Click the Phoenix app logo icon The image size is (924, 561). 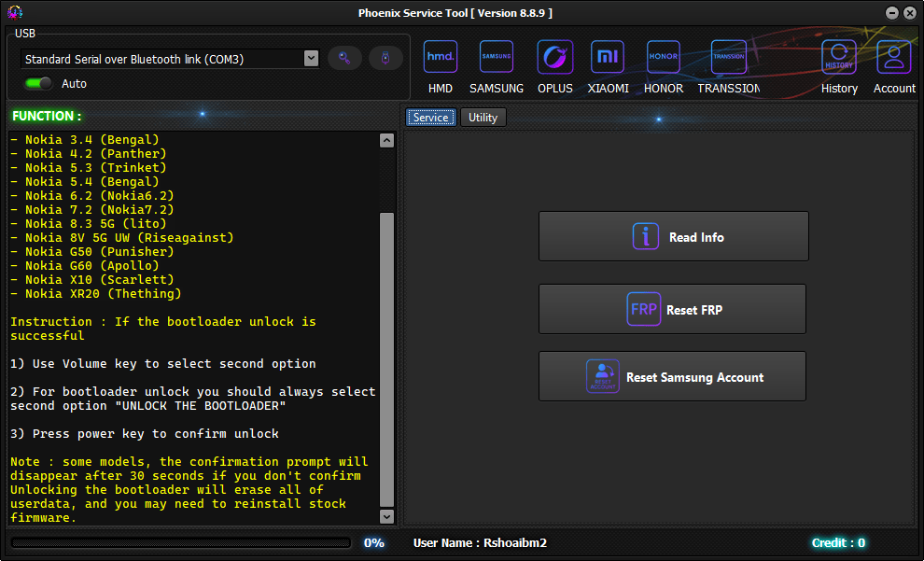pyautogui.click(x=15, y=12)
